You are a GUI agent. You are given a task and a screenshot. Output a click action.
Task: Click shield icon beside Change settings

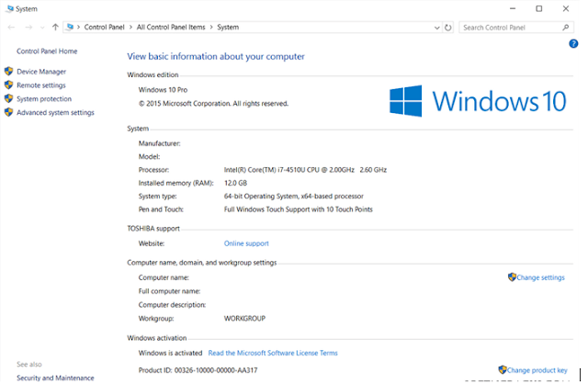[x=512, y=277]
